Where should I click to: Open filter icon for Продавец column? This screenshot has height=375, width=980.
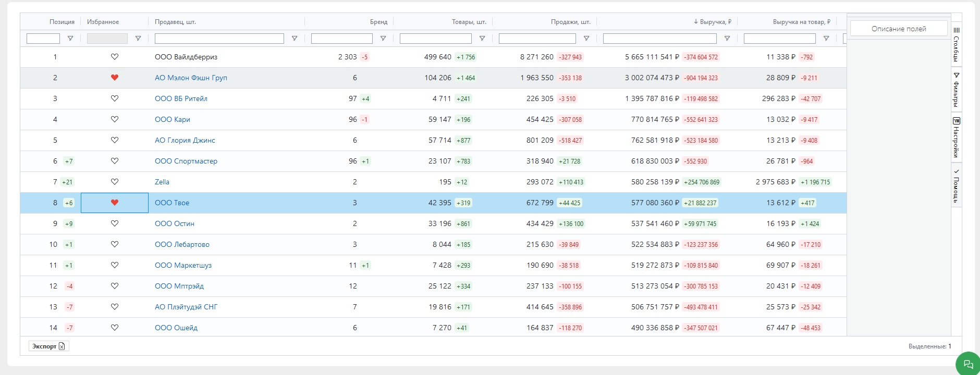point(295,39)
